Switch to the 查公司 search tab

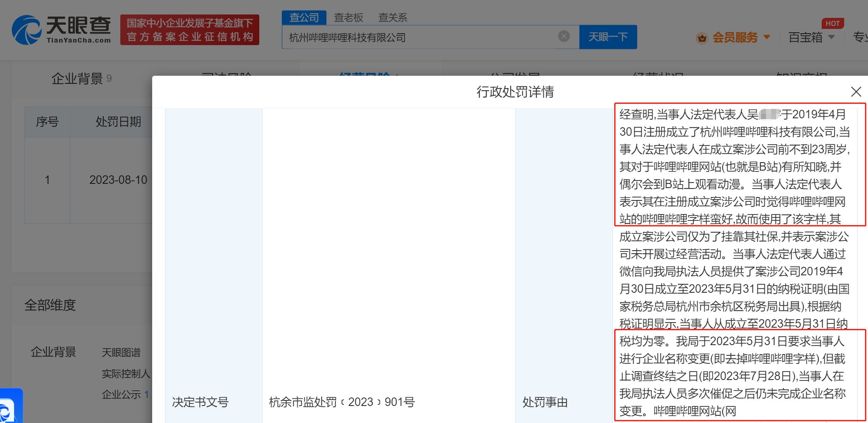point(304,17)
